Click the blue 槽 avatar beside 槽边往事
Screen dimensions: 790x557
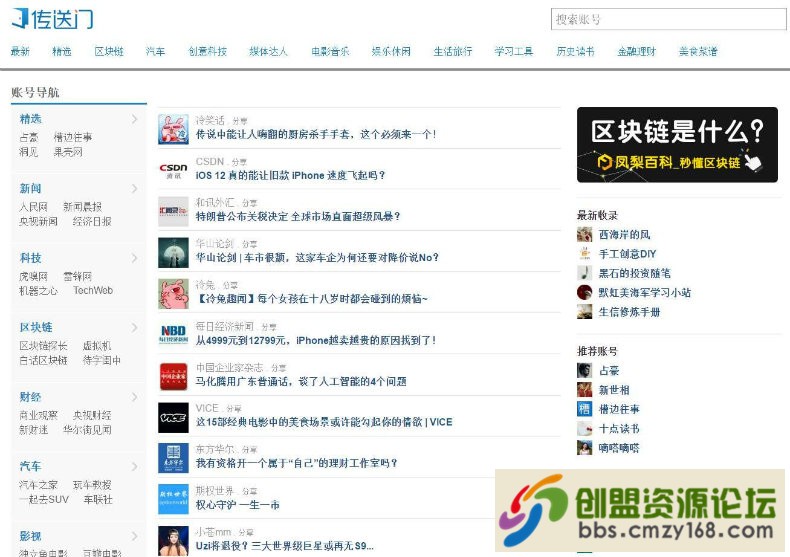point(584,409)
